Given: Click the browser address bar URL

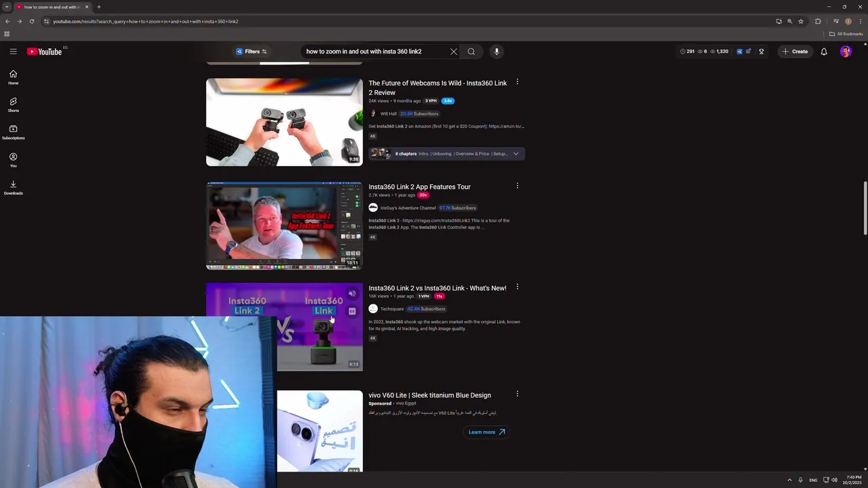Looking at the screenshot, I should coord(146,21).
